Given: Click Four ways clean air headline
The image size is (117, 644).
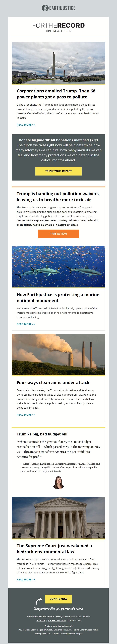Looking at the screenshot, I should [53, 383].
